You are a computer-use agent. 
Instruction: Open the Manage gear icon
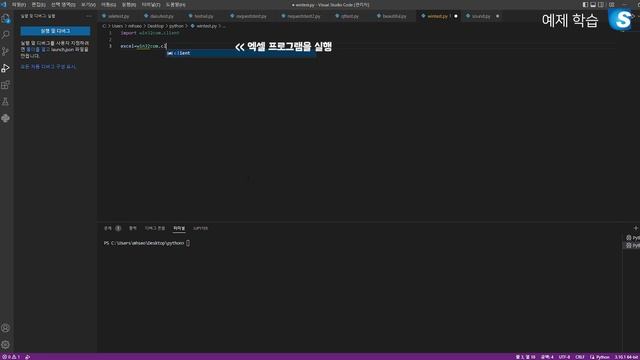6,345
